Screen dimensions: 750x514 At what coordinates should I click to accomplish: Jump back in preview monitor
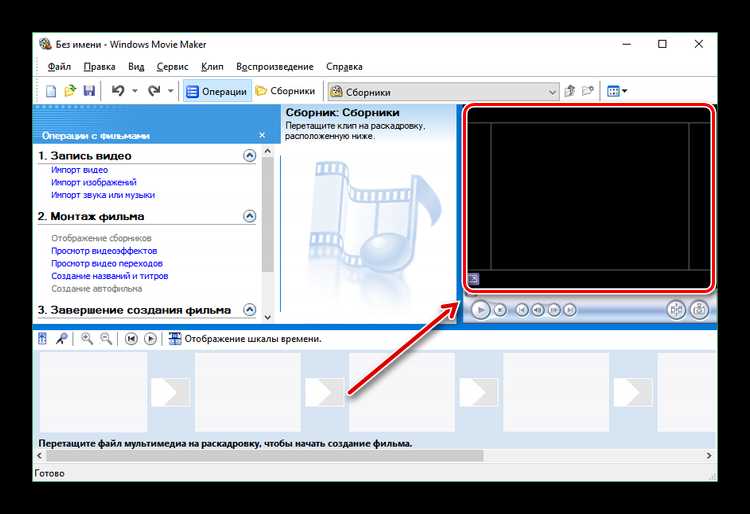click(x=521, y=310)
